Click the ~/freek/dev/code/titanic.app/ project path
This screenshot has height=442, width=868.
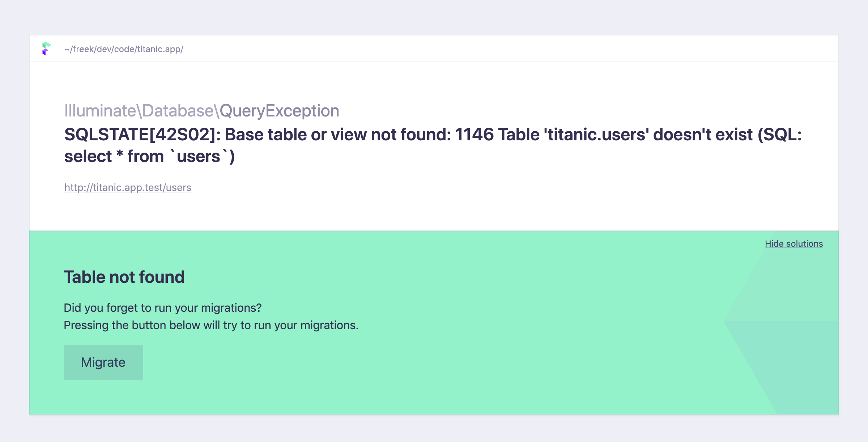(124, 49)
